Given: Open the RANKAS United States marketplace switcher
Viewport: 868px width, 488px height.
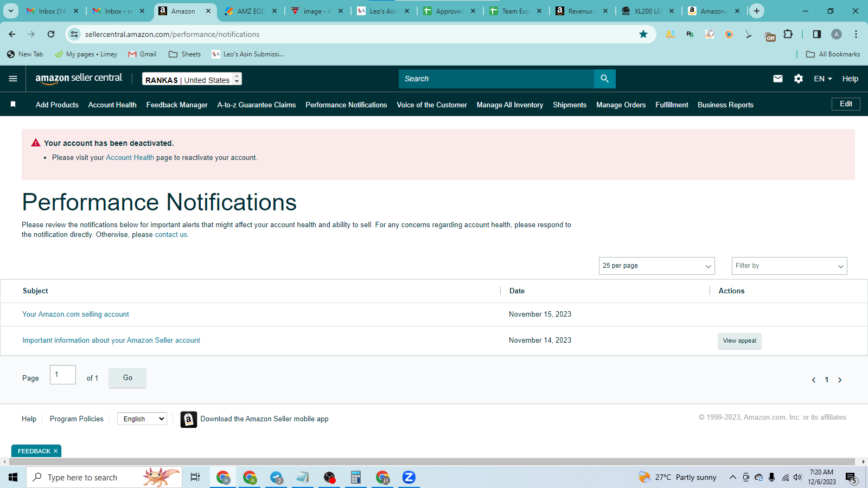Looking at the screenshot, I should pos(192,79).
